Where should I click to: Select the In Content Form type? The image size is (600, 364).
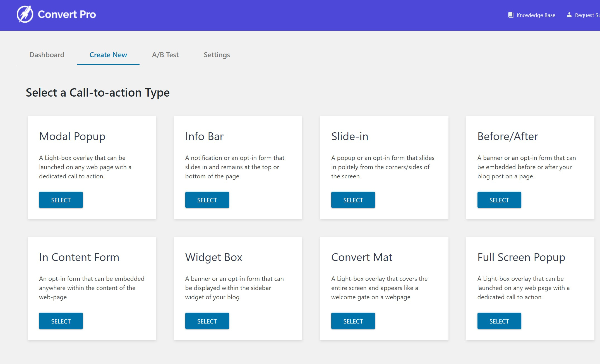(x=61, y=321)
